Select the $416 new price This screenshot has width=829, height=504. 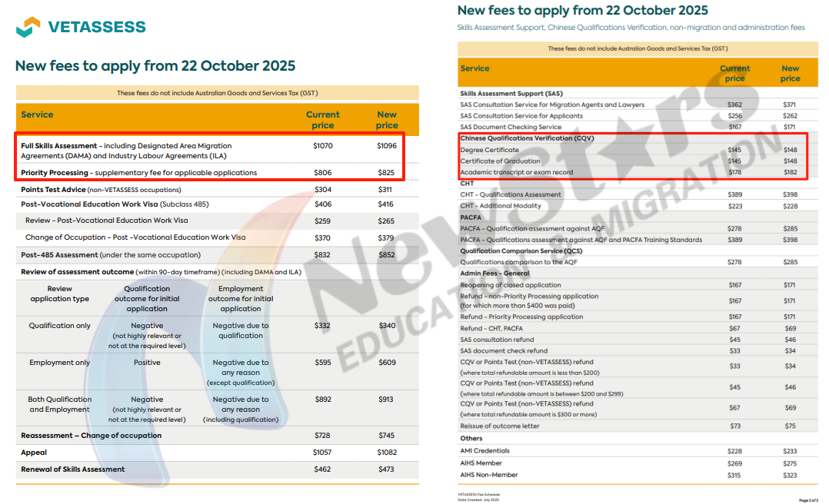(386, 204)
